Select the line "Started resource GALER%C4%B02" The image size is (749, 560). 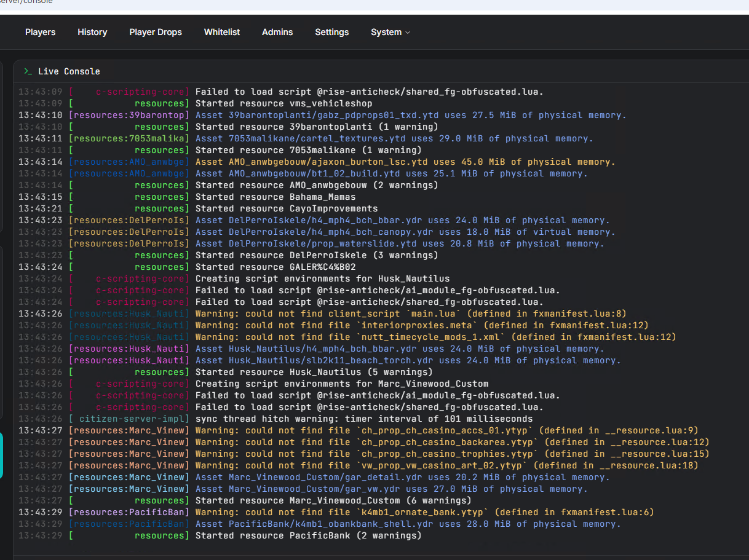(x=275, y=267)
